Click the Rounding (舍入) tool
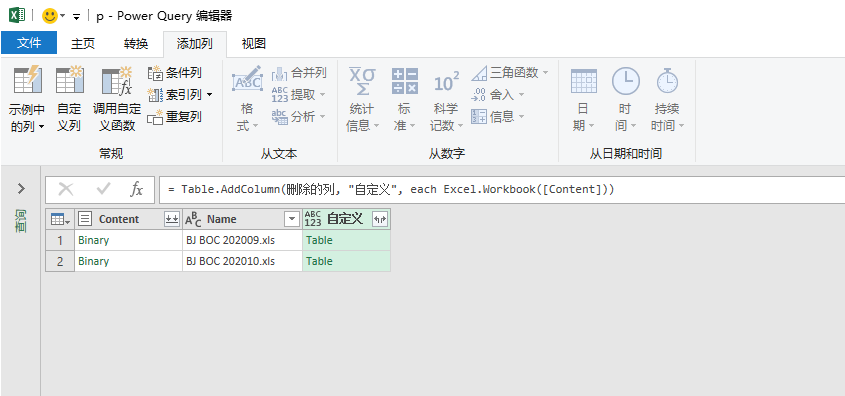Screen dimensions: 845x396 (x=498, y=95)
